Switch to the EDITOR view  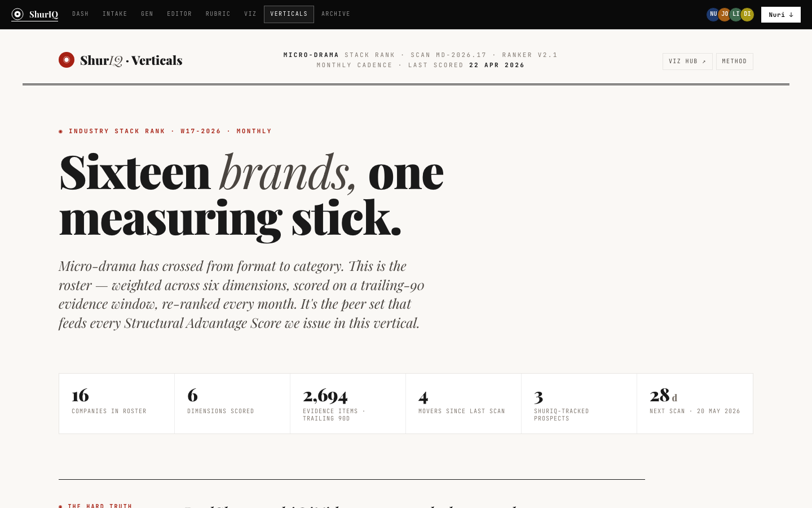[179, 14]
